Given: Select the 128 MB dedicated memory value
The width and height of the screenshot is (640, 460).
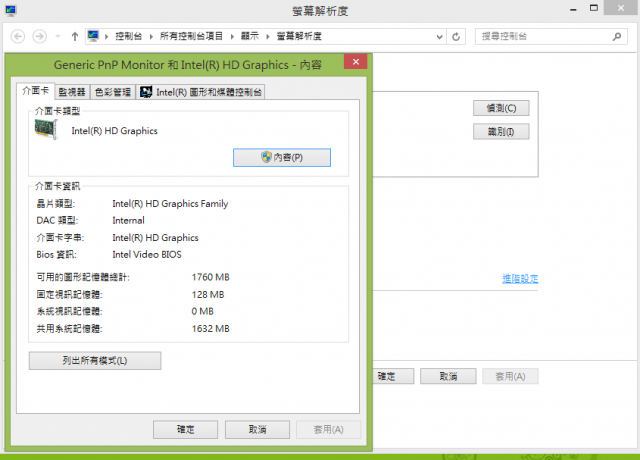Looking at the screenshot, I should 208,294.
